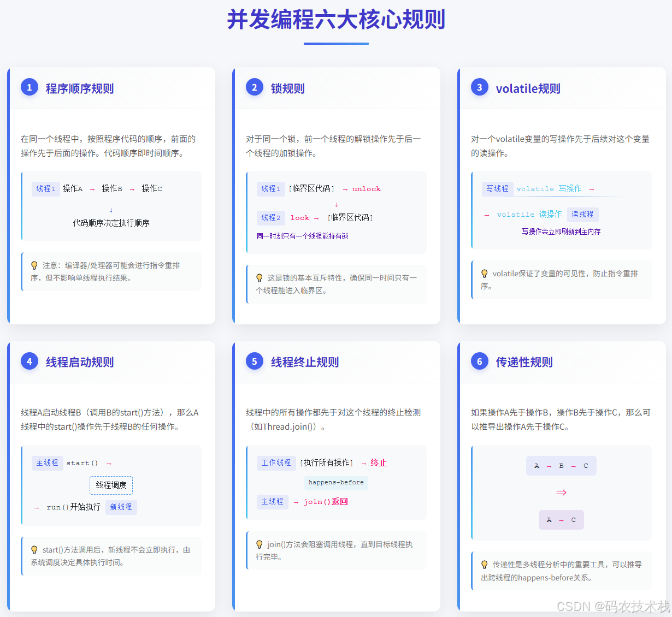Click the happens-before tag in 线程终止规则
672x617 pixels.
(x=336, y=483)
